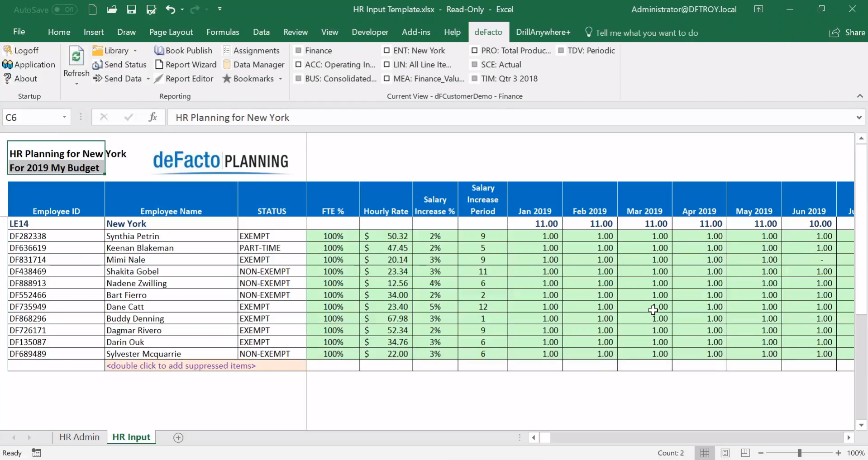Expand the Library dropdown arrow
The image size is (868, 460).
click(x=135, y=51)
